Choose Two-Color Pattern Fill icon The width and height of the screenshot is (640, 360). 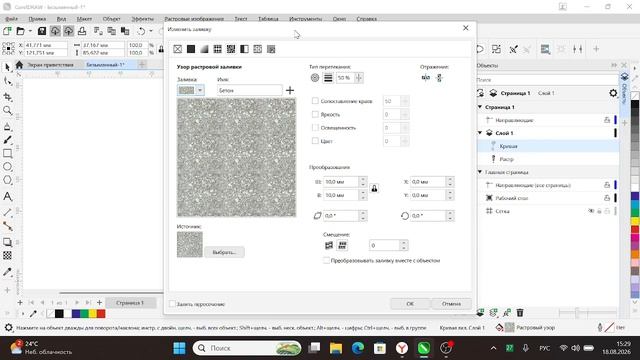(244, 49)
